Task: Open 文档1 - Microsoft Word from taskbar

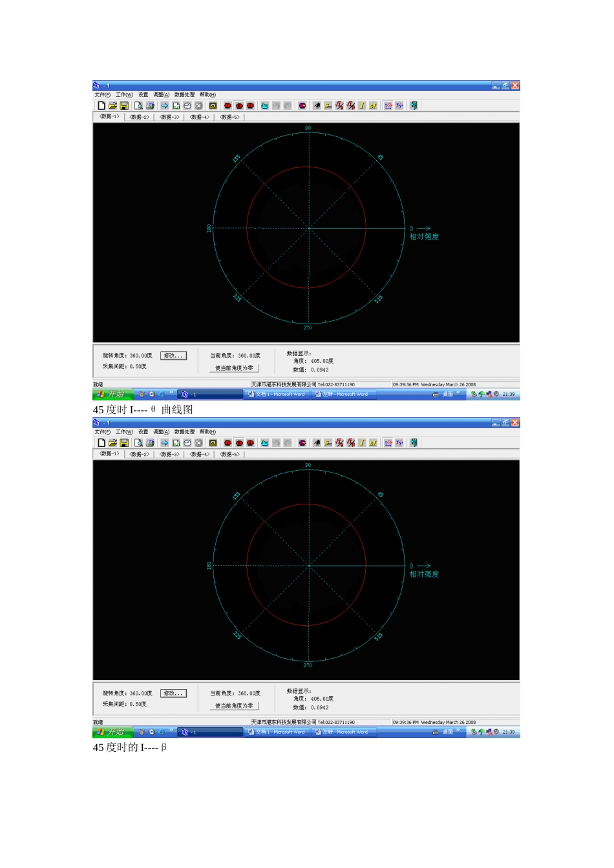Action: pos(277,394)
